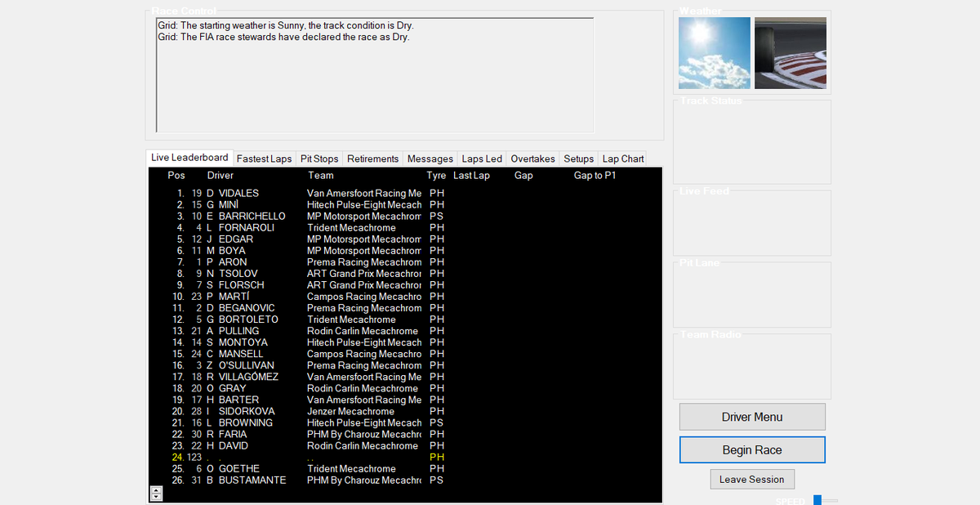Select driver B BUSTAMANTE row
Screen dimensions: 980x505
pos(405,479)
